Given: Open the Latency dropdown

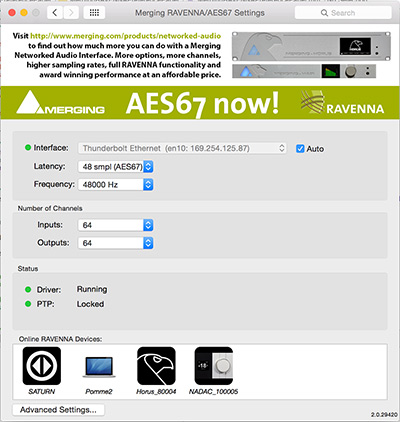Looking at the screenshot, I should point(115,167).
